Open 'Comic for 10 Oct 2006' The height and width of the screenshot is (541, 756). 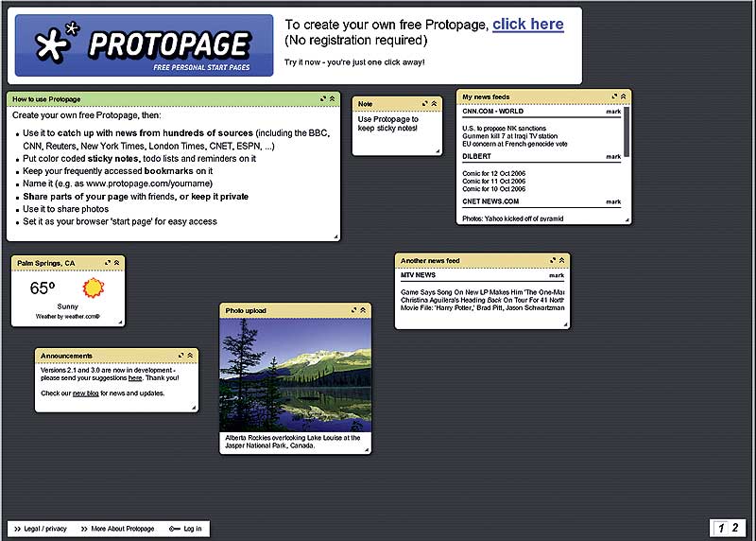tap(493, 189)
